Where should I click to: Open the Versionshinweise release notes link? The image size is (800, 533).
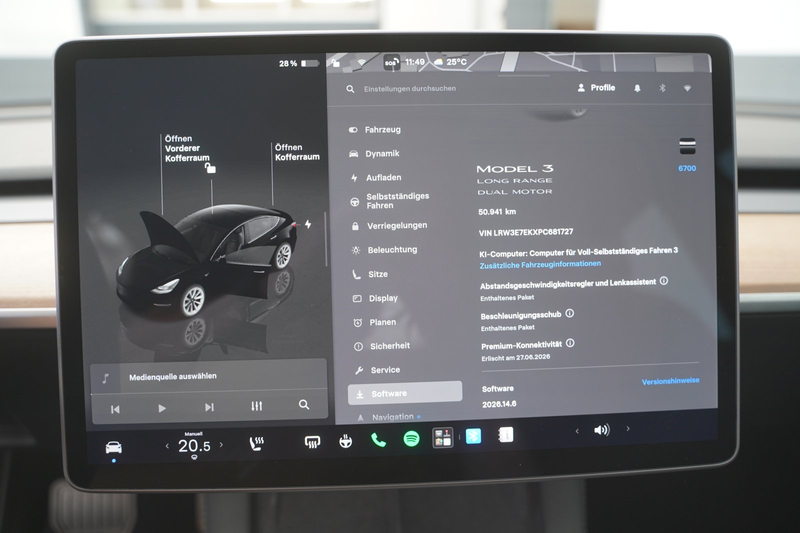pyautogui.click(x=670, y=381)
